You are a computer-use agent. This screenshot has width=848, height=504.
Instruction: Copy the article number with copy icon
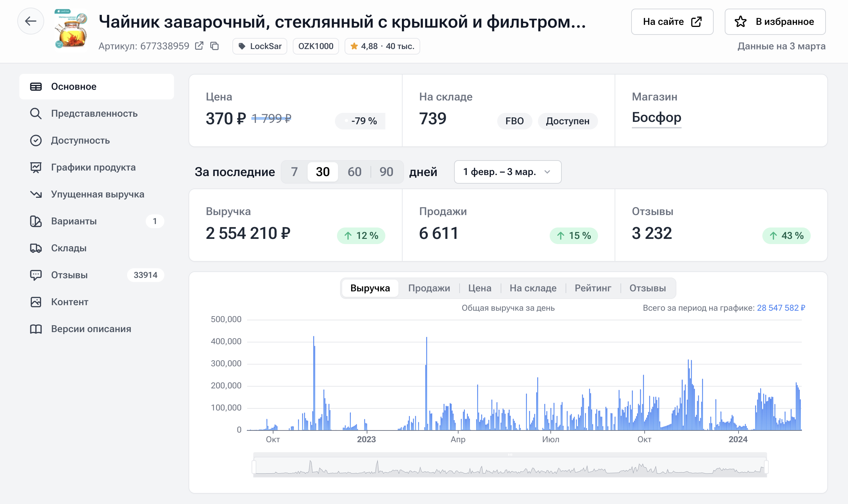(x=214, y=46)
